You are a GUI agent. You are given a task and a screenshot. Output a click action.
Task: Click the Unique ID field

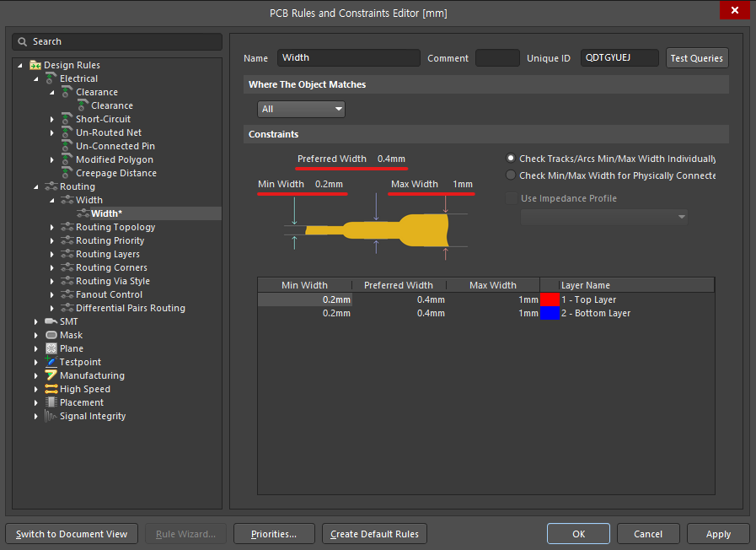click(619, 58)
